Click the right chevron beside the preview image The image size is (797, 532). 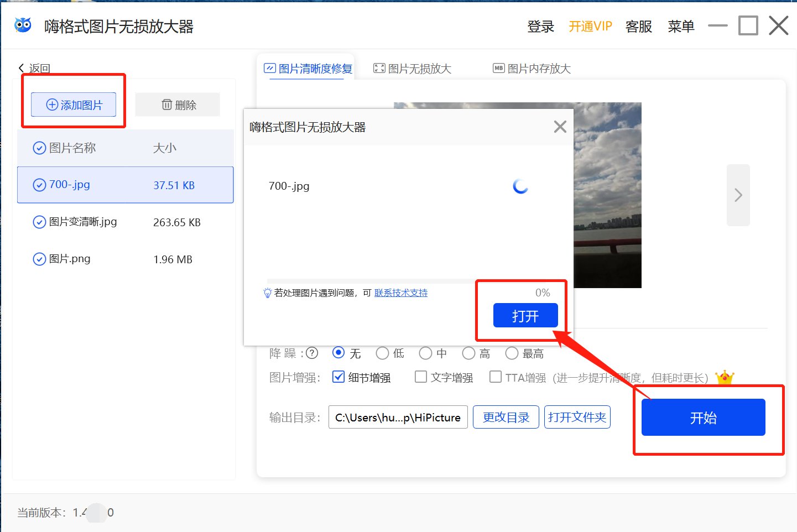pos(738,195)
